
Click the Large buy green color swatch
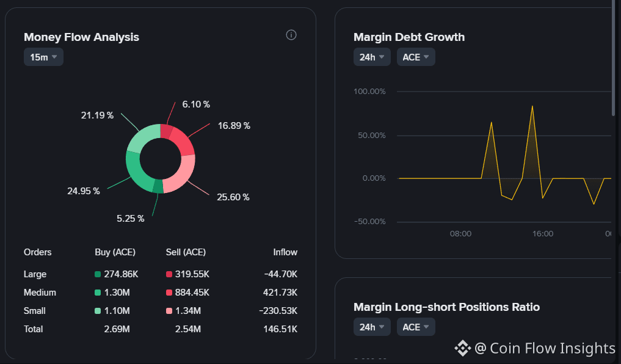click(x=98, y=274)
